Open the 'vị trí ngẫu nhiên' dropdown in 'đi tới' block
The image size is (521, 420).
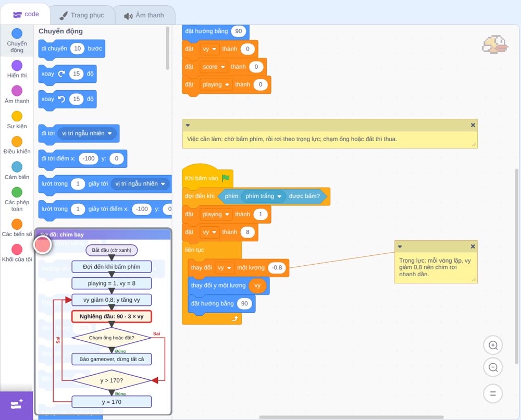(x=86, y=133)
